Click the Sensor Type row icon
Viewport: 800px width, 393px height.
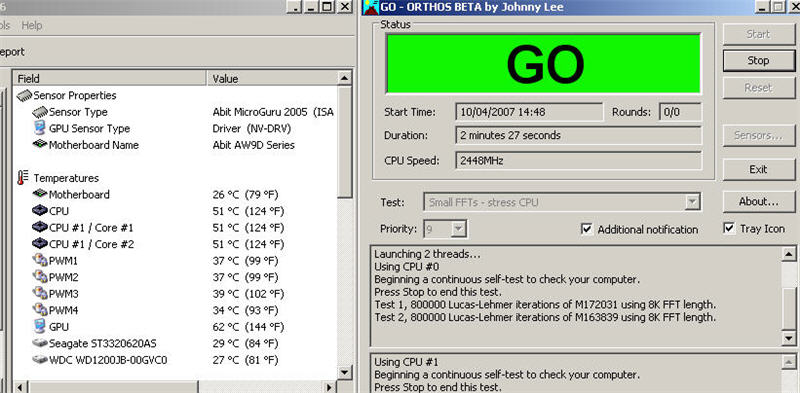pyautogui.click(x=40, y=112)
